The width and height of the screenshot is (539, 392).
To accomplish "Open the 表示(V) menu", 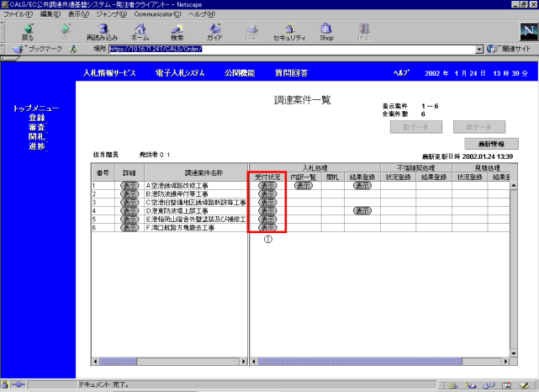I will (x=78, y=14).
